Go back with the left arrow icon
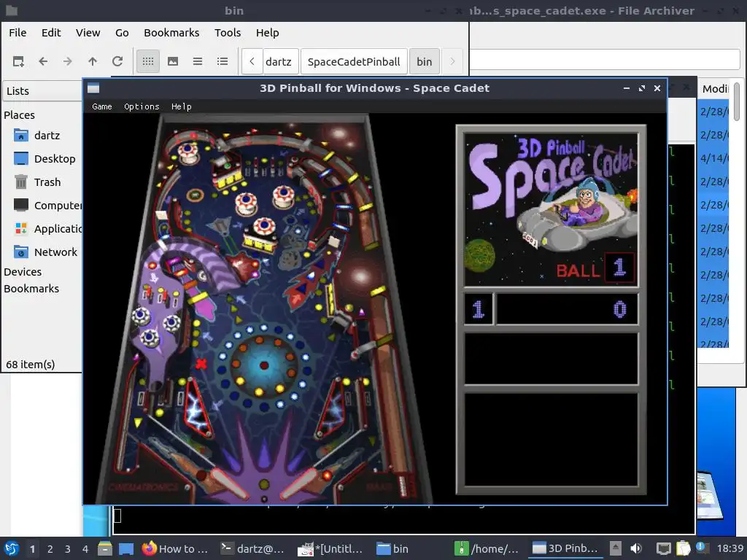This screenshot has height=560, width=747. pyautogui.click(x=43, y=61)
